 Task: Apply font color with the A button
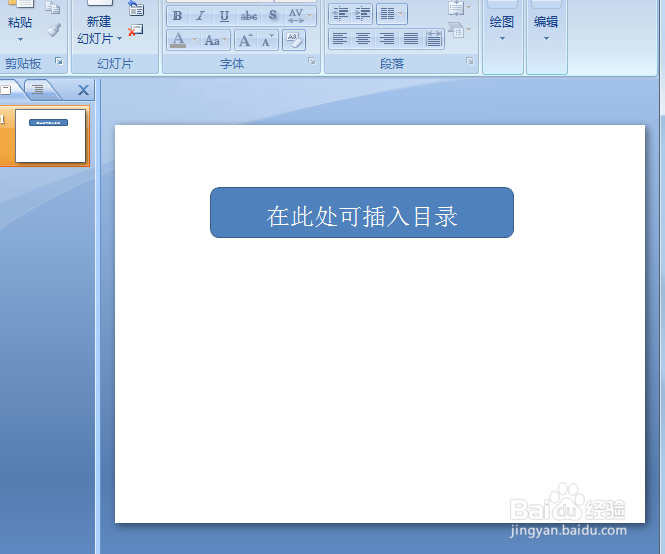point(178,40)
